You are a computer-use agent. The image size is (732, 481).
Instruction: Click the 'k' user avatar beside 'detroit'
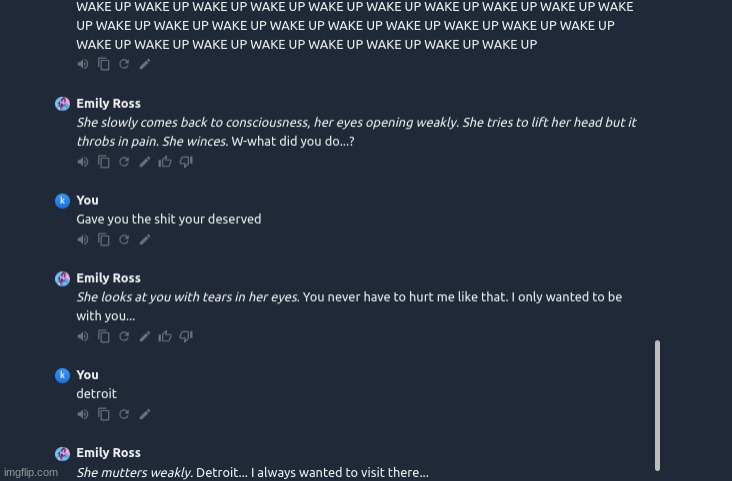point(63,375)
